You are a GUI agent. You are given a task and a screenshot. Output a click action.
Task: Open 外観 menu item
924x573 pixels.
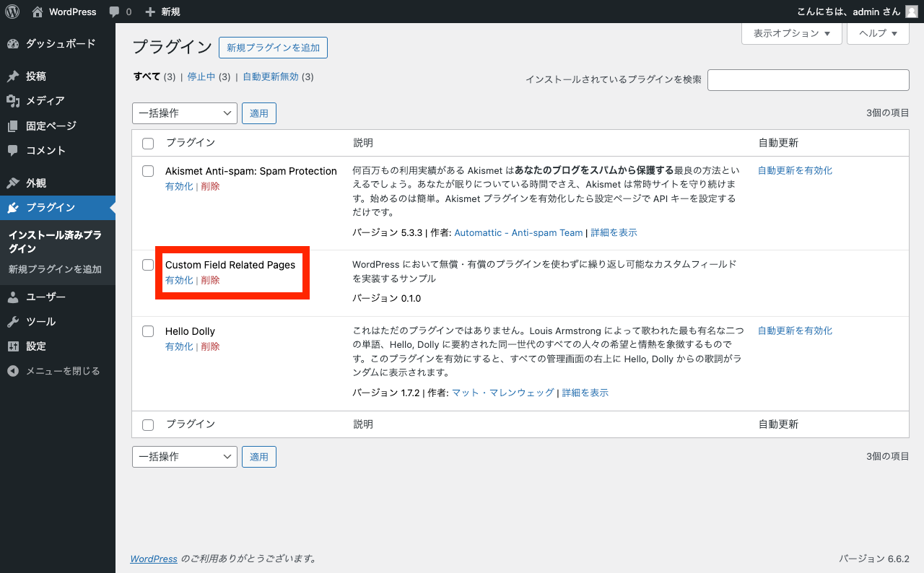point(58,183)
